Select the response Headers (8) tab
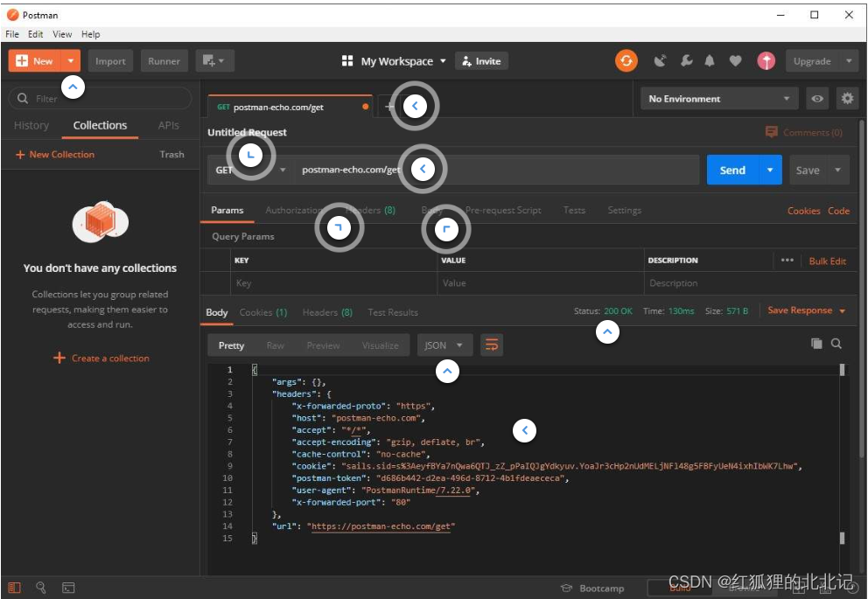 pos(327,312)
